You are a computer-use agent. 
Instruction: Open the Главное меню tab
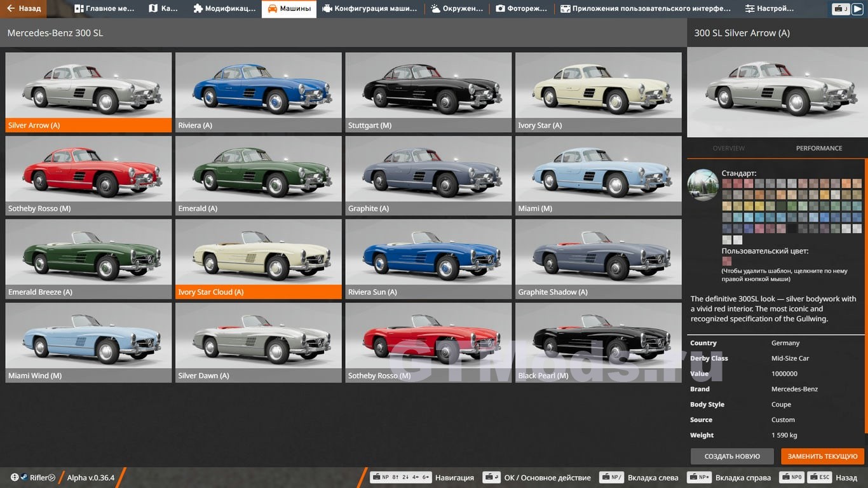tap(104, 9)
